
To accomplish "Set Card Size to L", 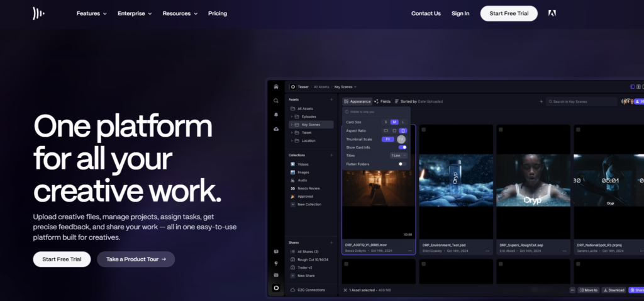I will coord(403,122).
